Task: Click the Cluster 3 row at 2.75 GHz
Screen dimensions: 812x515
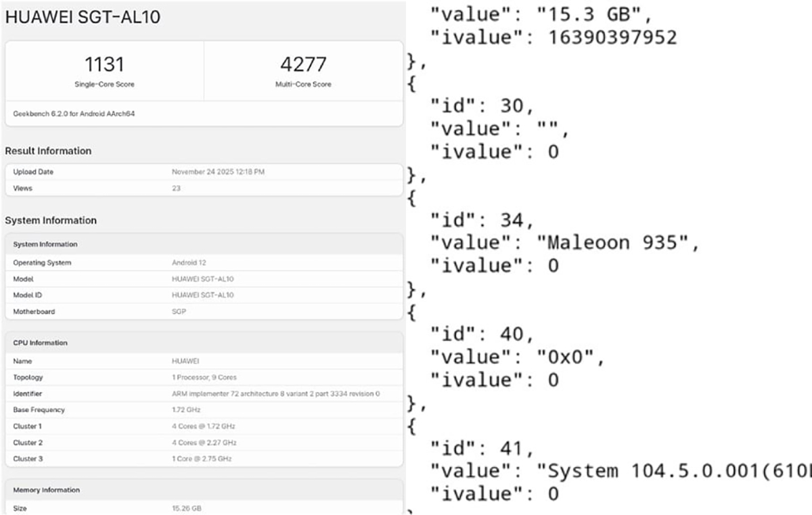Action: coord(202,459)
